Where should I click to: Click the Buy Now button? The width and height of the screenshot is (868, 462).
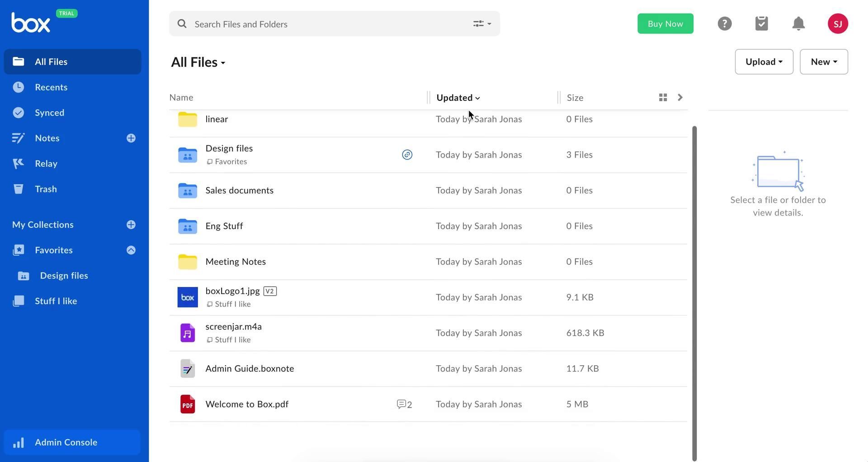[665, 24]
